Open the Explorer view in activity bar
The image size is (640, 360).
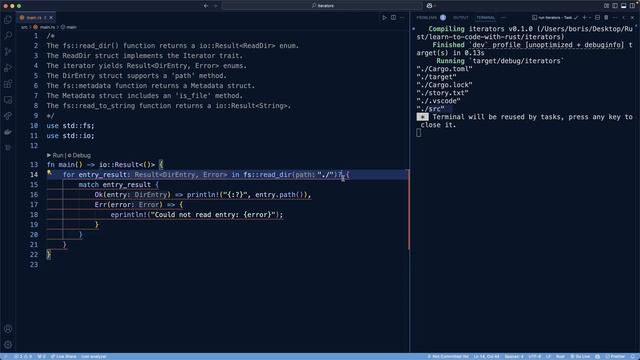8,20
